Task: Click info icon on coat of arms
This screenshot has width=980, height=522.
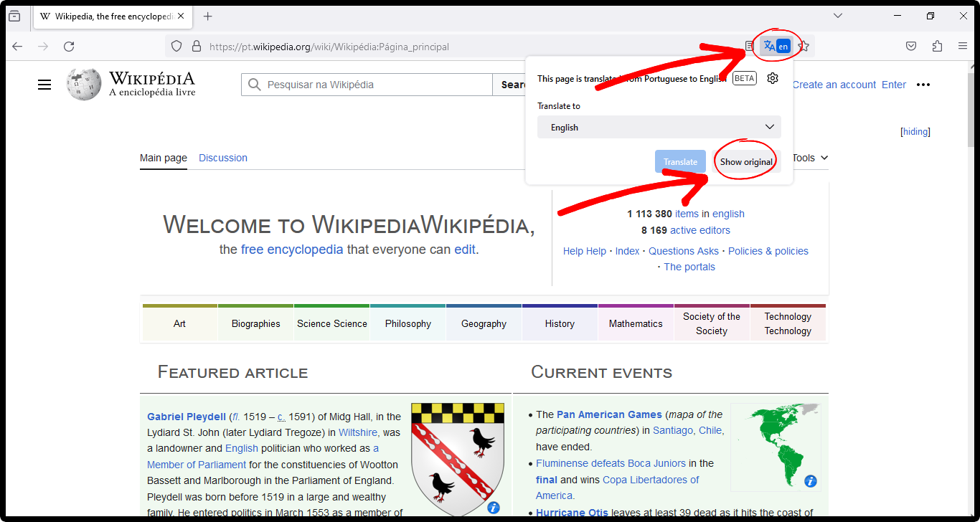Action: 494,508
